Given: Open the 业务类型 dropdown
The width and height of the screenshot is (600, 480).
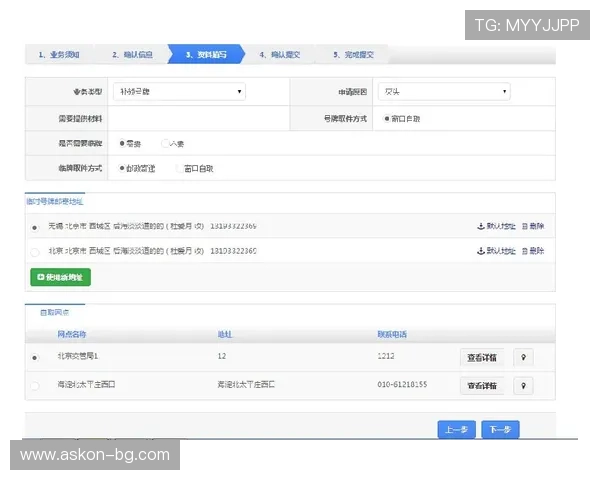Looking at the screenshot, I should pyautogui.click(x=179, y=91).
